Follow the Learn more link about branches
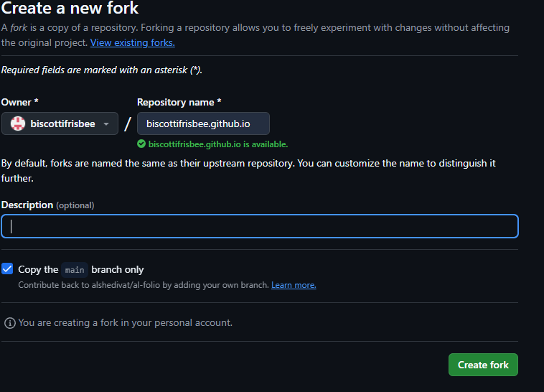The height and width of the screenshot is (392, 544). tap(293, 285)
